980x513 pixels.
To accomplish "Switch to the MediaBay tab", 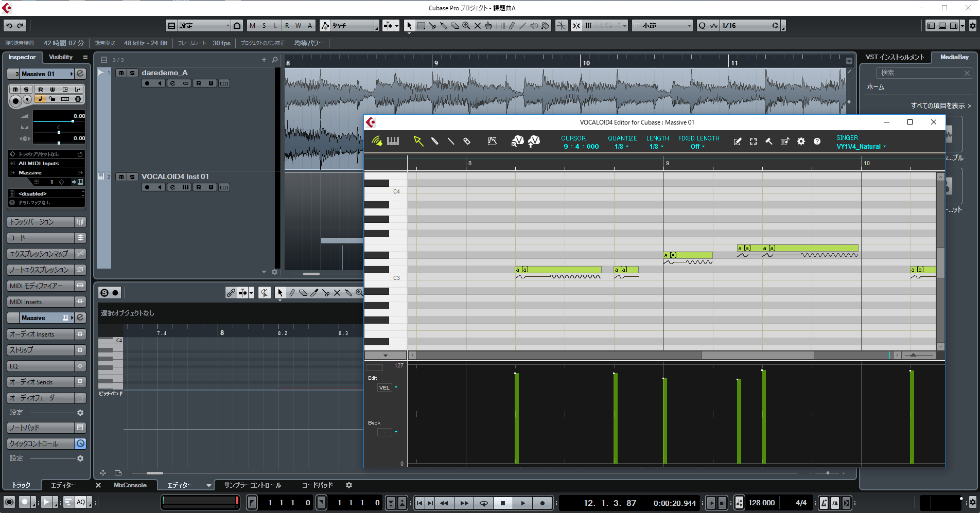I will click(954, 57).
